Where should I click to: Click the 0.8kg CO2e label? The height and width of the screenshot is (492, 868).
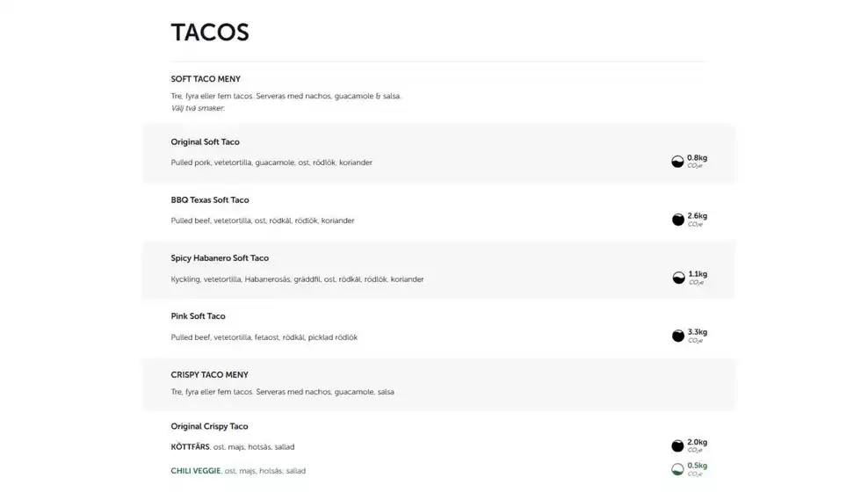point(697,158)
